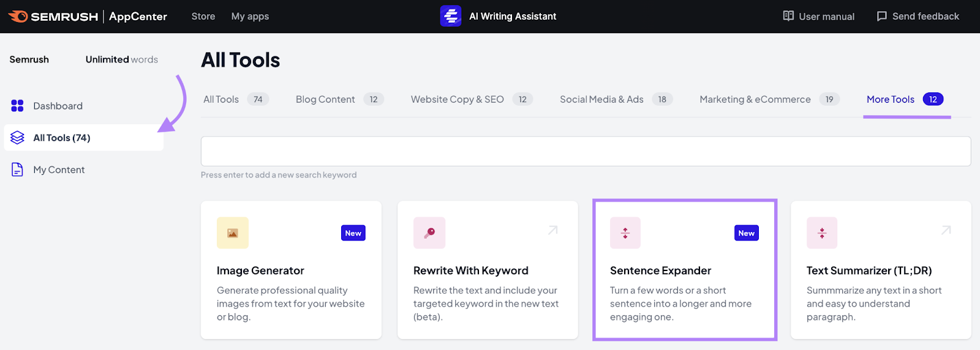Image resolution: width=980 pixels, height=350 pixels.
Task: Click the 12 badge on Website Copy & SEO tab
Action: click(522, 99)
